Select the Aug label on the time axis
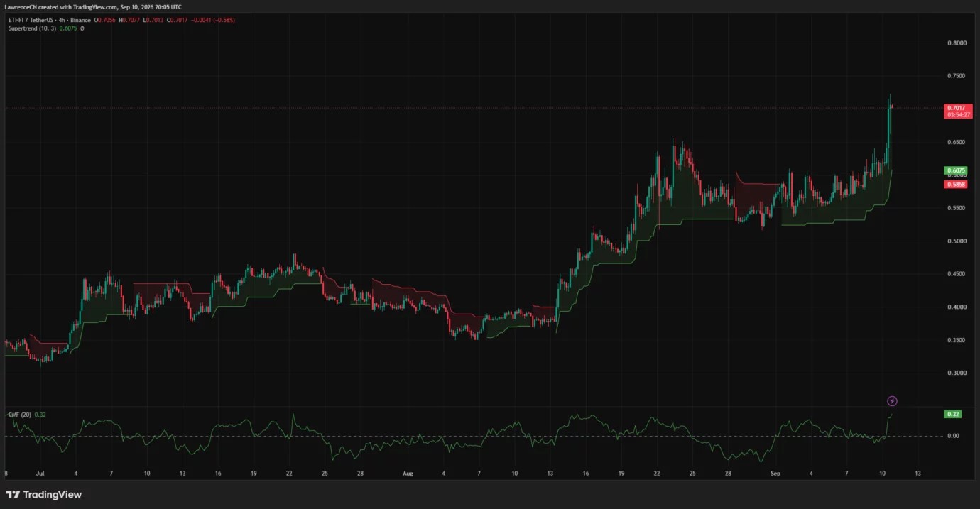This screenshot has height=509, width=980. tap(407, 472)
